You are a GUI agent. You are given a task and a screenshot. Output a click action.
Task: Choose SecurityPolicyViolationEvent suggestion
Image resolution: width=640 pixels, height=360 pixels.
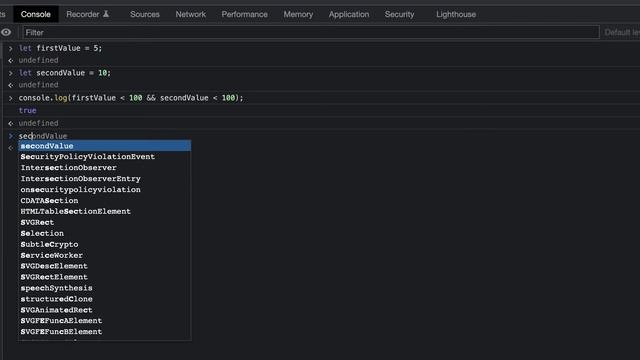(x=104, y=157)
